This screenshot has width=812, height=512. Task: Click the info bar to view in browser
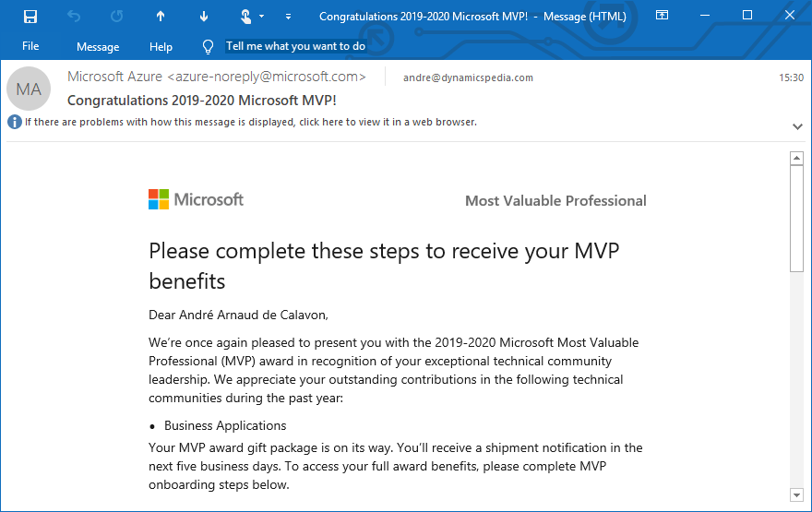click(x=251, y=122)
